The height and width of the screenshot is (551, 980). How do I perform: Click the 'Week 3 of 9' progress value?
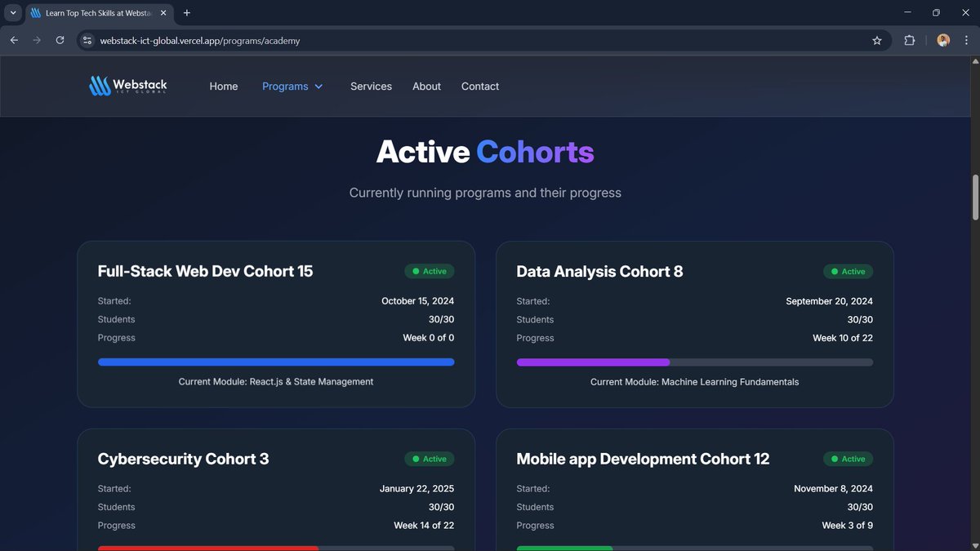pos(848,526)
